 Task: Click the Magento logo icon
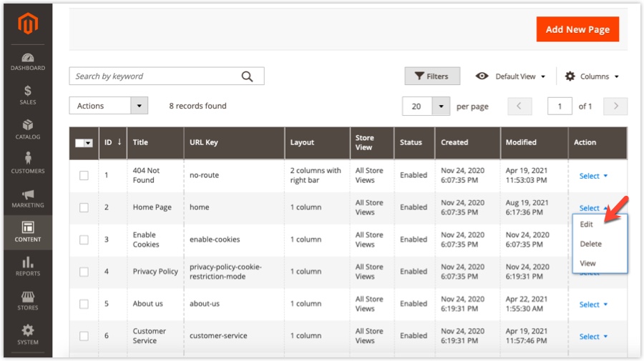pos(28,23)
